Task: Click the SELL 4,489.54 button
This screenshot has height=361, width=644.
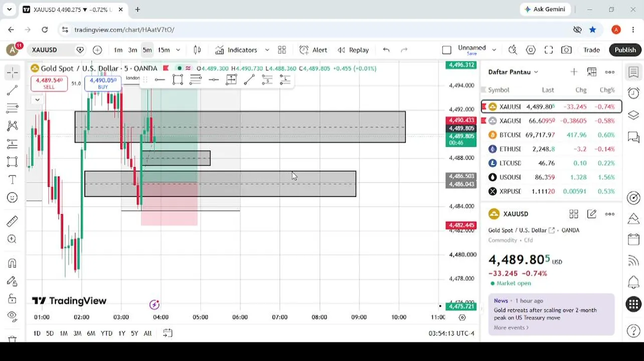Action: pos(49,83)
